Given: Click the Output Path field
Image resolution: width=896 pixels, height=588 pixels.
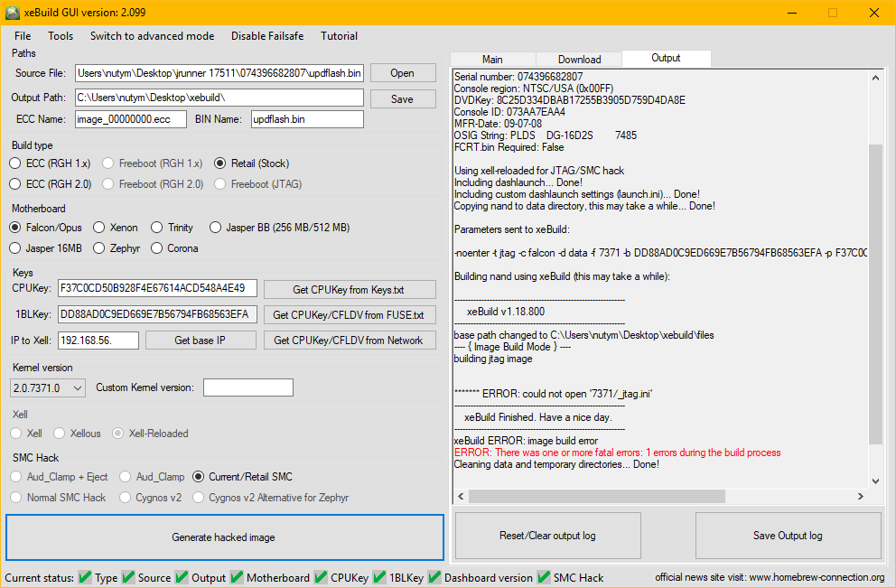Looking at the screenshot, I should coord(219,98).
